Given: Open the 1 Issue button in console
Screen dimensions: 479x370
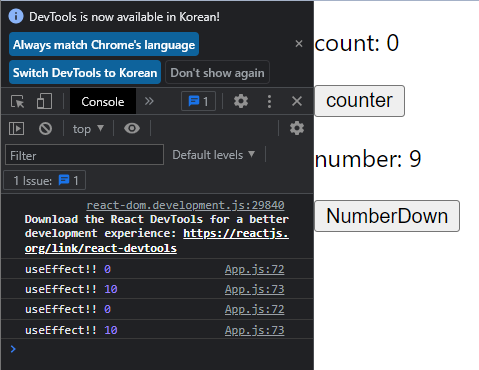Looking at the screenshot, I should pyautogui.click(x=45, y=180).
